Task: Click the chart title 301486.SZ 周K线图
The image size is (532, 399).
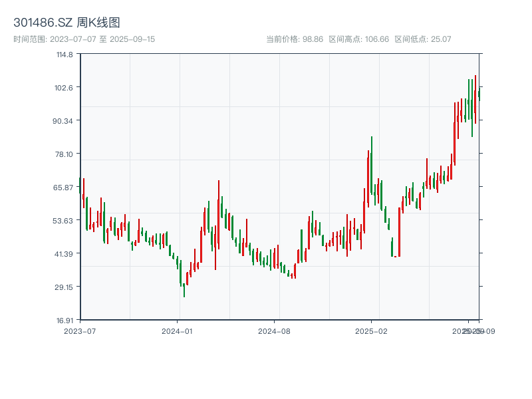Action: click(x=66, y=23)
